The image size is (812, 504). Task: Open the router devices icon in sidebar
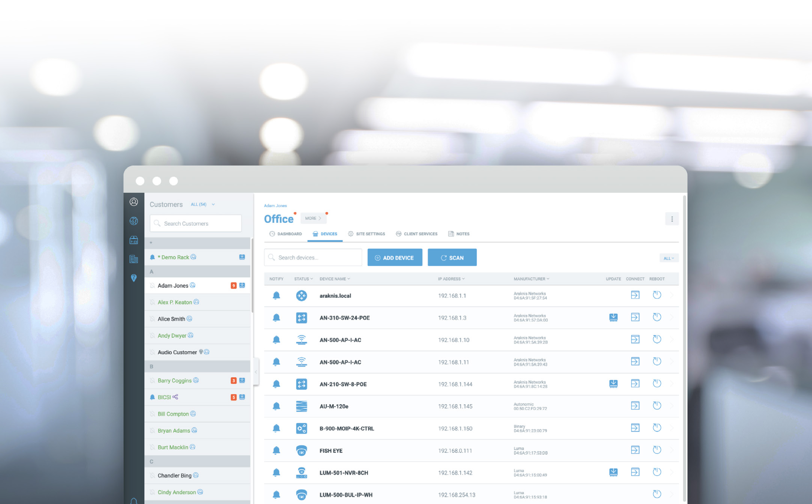[x=134, y=240]
